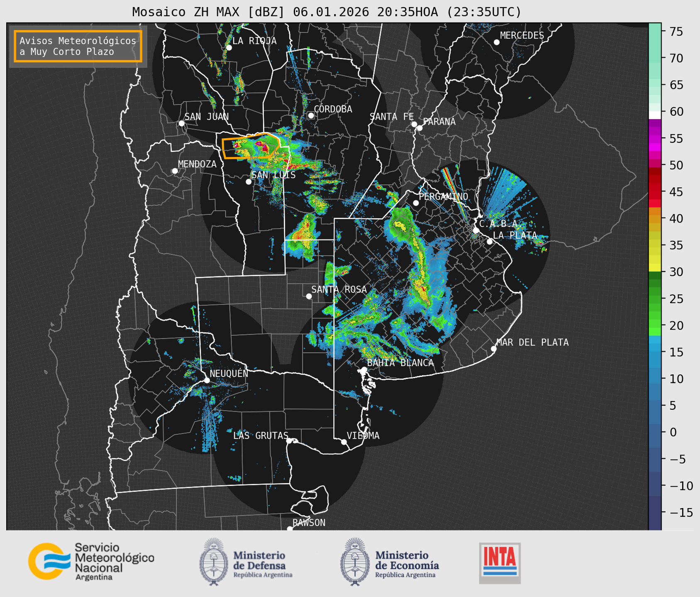The image size is (700, 597).
Task: Select the Santa Rosa city marker
Action: (x=309, y=296)
